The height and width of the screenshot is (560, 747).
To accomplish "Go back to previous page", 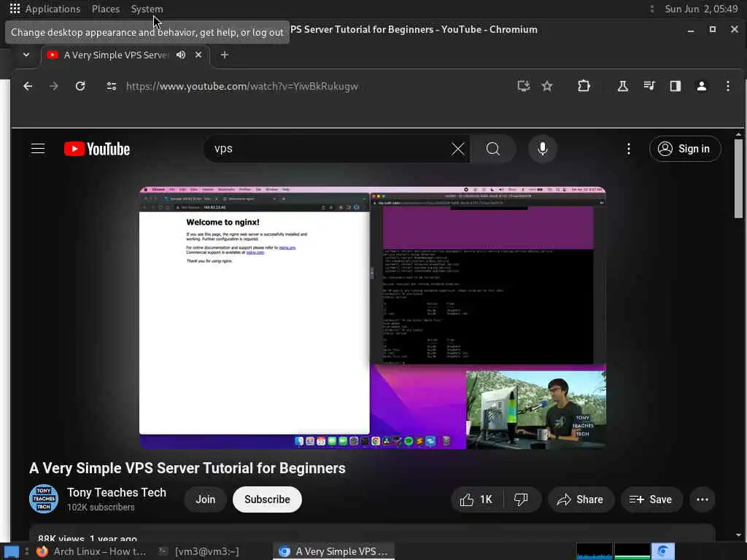I will [28, 86].
